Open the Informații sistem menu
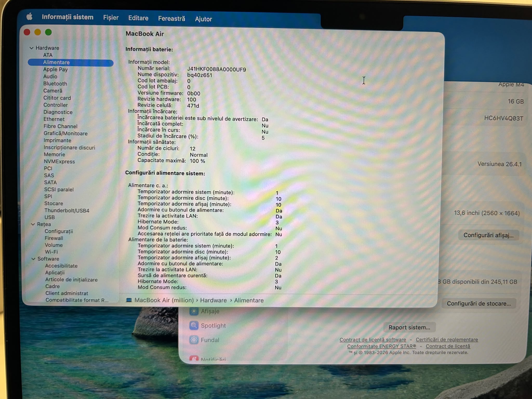 click(x=68, y=17)
